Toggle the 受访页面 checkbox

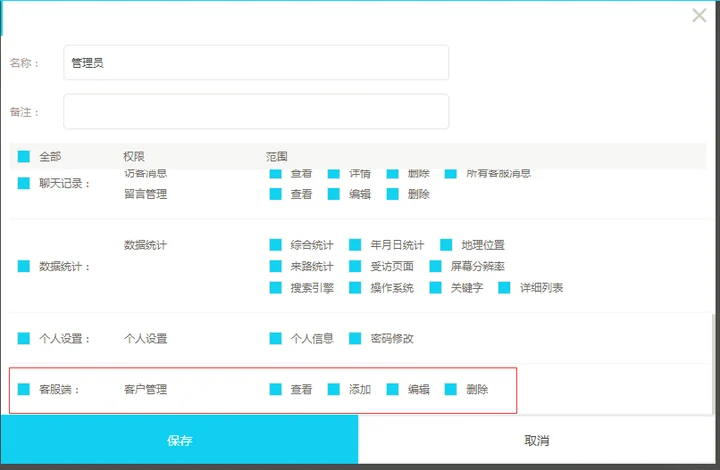[x=355, y=266]
